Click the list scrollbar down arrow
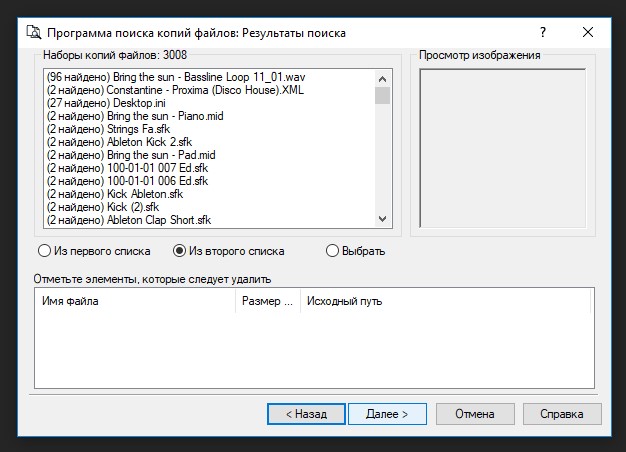 tap(382, 219)
